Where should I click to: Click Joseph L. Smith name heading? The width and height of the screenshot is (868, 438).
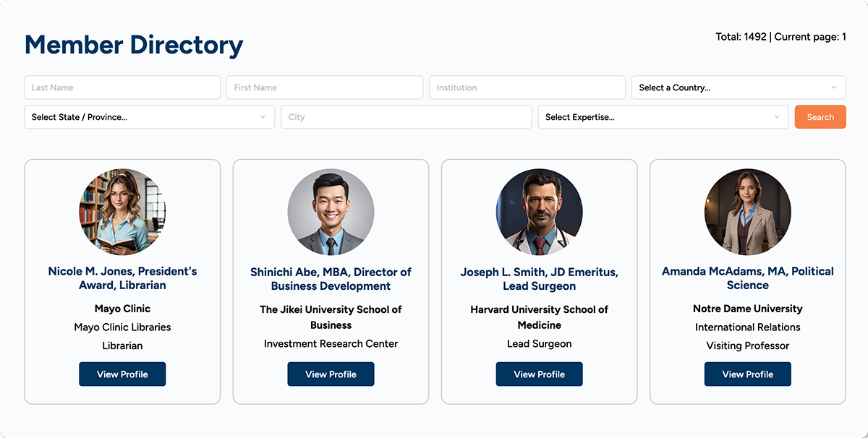point(539,279)
